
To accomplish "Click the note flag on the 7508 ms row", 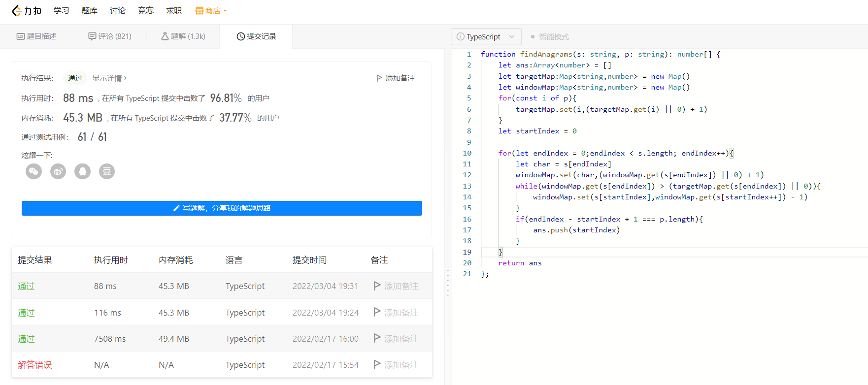I will click(377, 338).
